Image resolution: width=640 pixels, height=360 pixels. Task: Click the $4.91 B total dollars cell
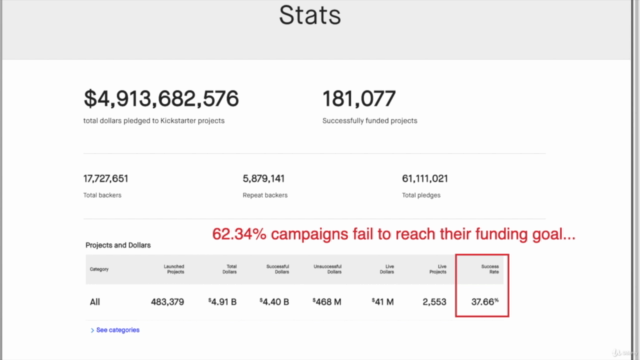point(222,302)
